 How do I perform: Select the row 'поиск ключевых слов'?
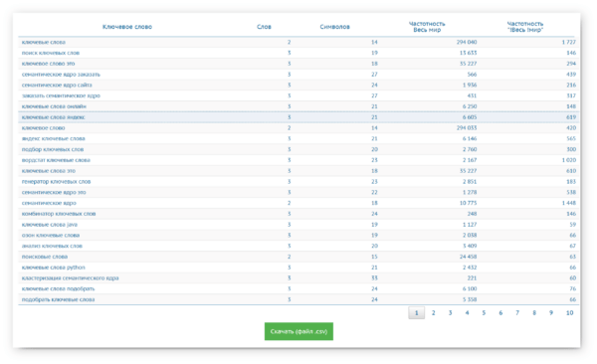(298, 53)
